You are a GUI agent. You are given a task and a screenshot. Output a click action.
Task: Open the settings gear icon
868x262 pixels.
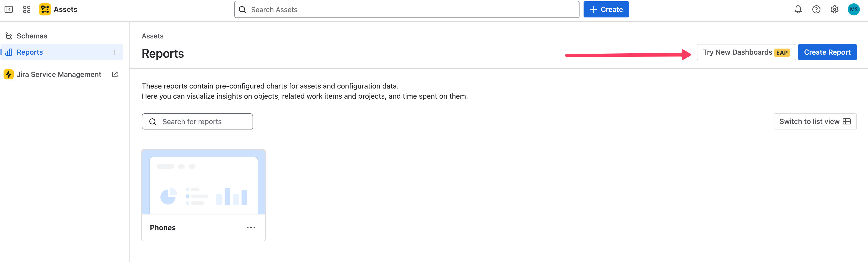pyautogui.click(x=834, y=9)
